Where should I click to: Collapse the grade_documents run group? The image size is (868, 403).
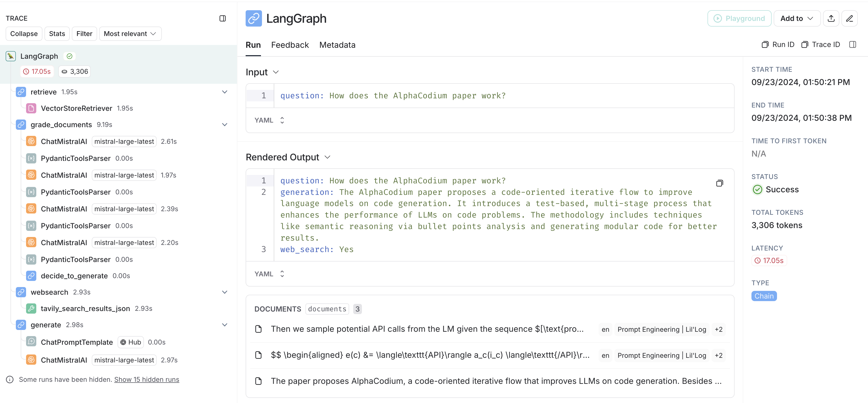(224, 125)
